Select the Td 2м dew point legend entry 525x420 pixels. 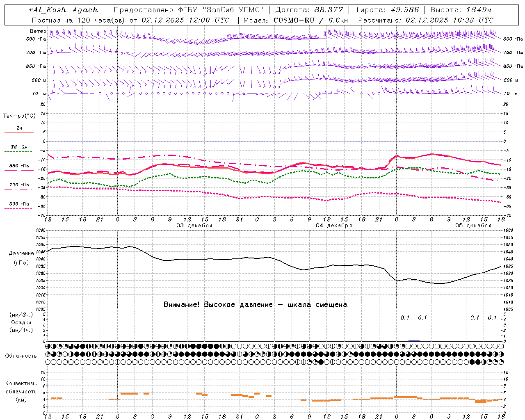click(x=19, y=147)
